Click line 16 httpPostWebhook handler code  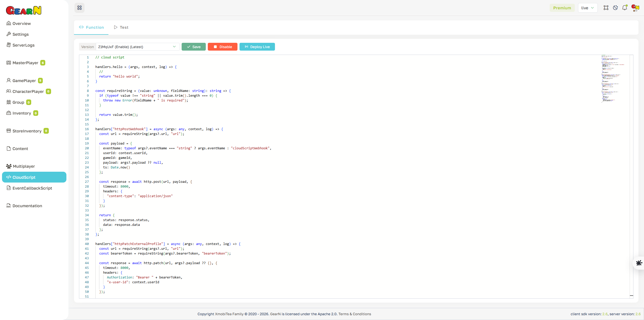point(159,129)
